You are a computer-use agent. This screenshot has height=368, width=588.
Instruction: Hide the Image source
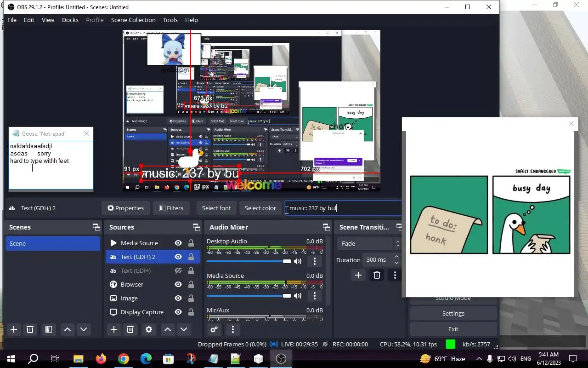[x=178, y=298]
